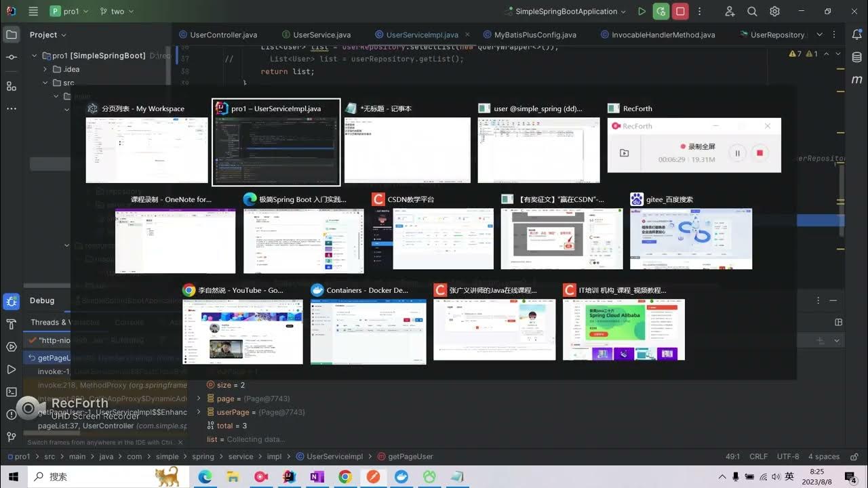Open Services tool window sidebar icon

(12, 346)
